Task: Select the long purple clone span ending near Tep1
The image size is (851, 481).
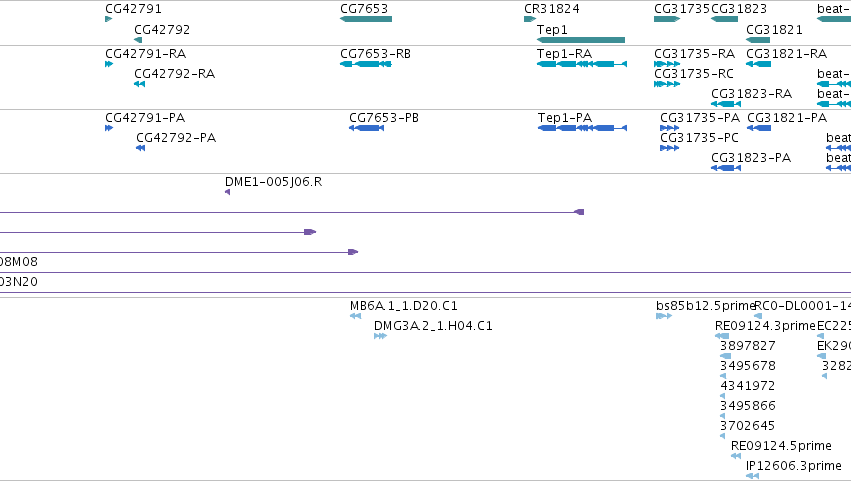Action: [x=292, y=212]
